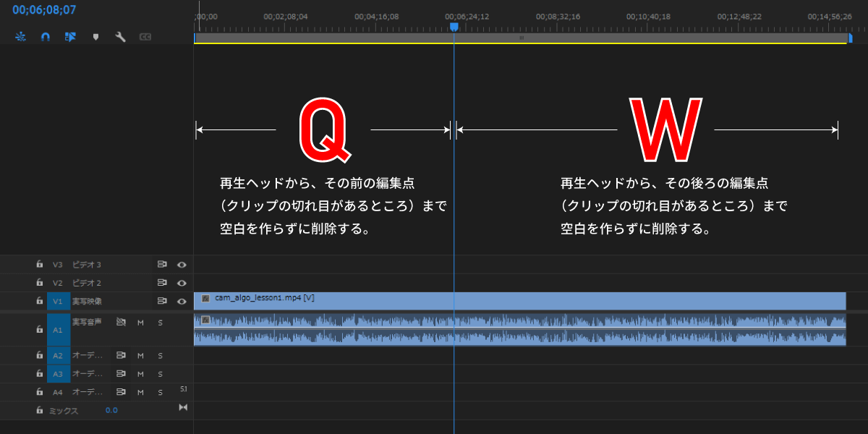The image size is (868, 434).
Task: Toggle V3 track targeting
Action: pyautogui.click(x=58, y=265)
